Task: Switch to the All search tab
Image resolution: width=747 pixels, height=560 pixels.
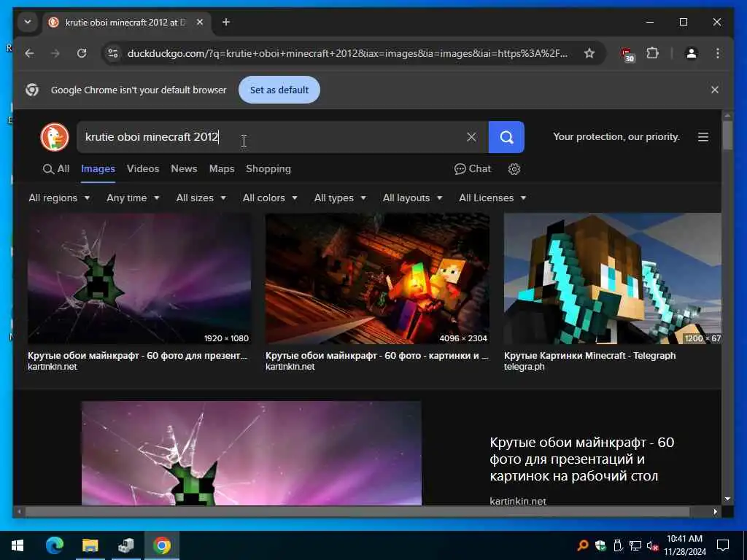Action: tap(56, 169)
